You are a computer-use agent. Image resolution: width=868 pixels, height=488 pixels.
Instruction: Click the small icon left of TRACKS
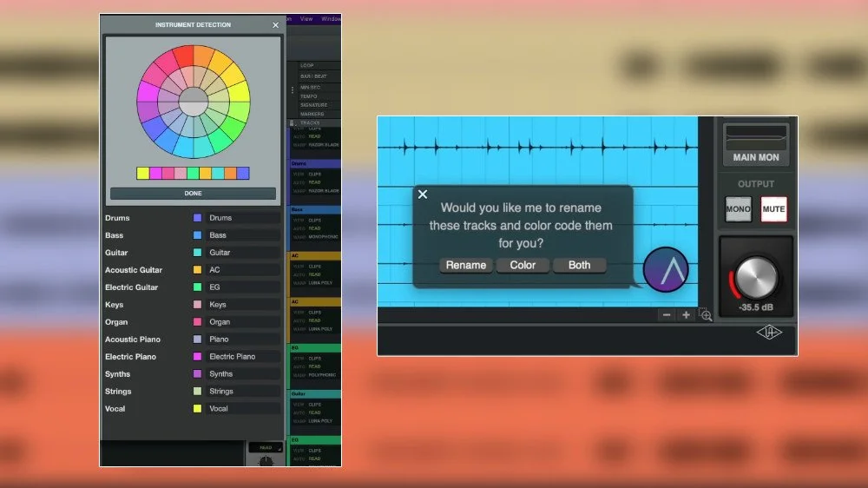click(292, 123)
